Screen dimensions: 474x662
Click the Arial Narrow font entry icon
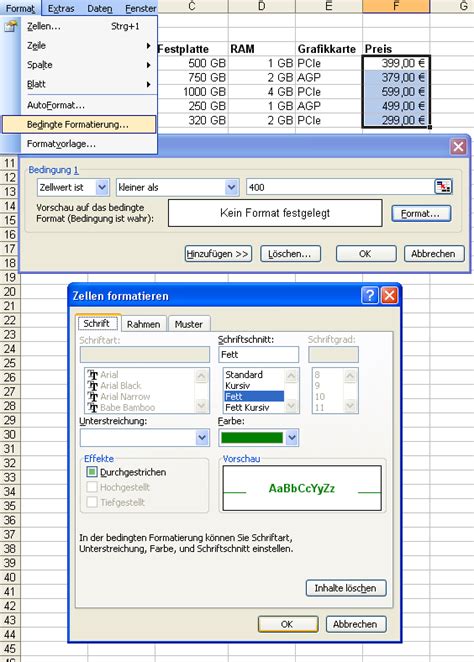(x=93, y=397)
